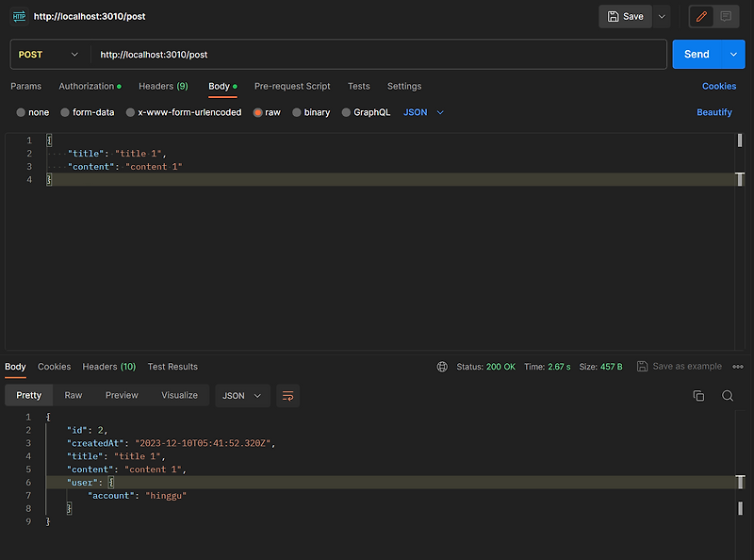The width and height of the screenshot is (754, 560).
Task: Select the GraphQL body option
Action: pos(366,112)
